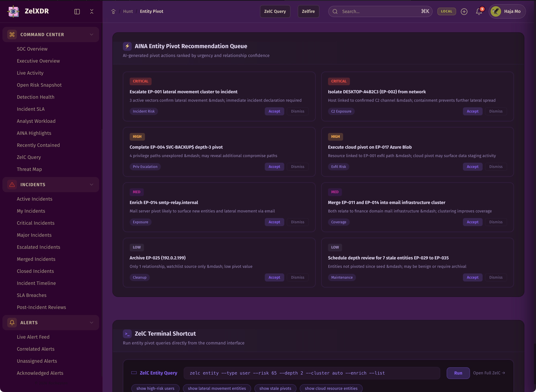Image resolution: width=536 pixels, height=392 pixels.
Task: Open Active Incidents in sidebar
Action: [34, 199]
